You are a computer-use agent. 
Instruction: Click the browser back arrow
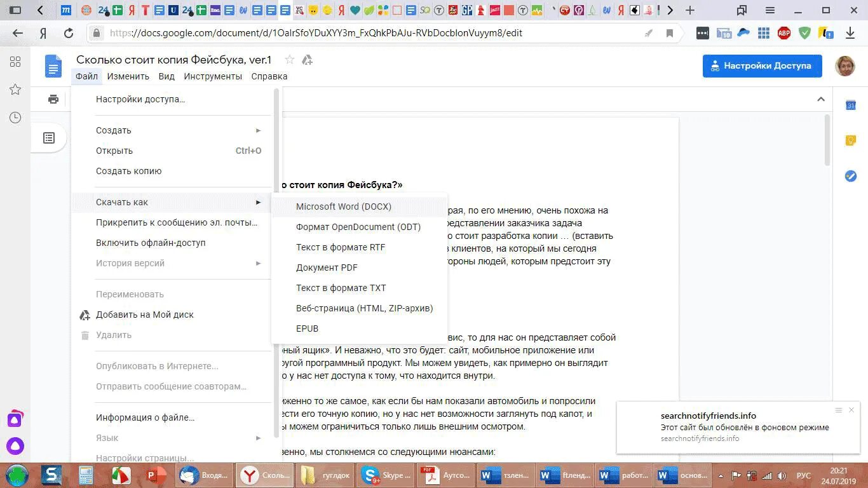tap(18, 33)
